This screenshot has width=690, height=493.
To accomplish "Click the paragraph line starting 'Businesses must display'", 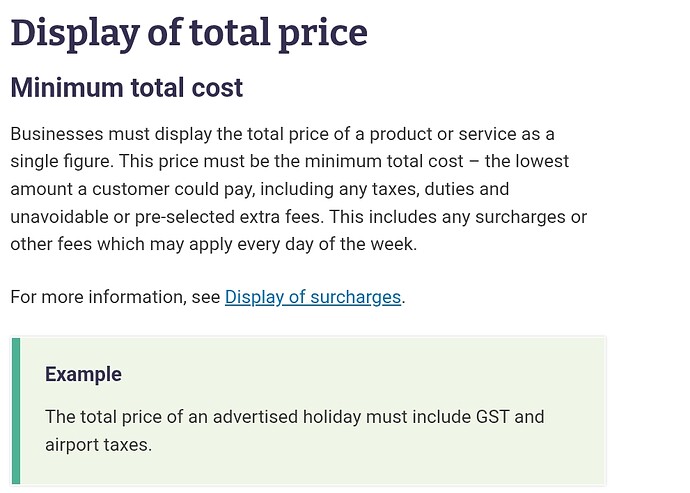I will 283,134.
